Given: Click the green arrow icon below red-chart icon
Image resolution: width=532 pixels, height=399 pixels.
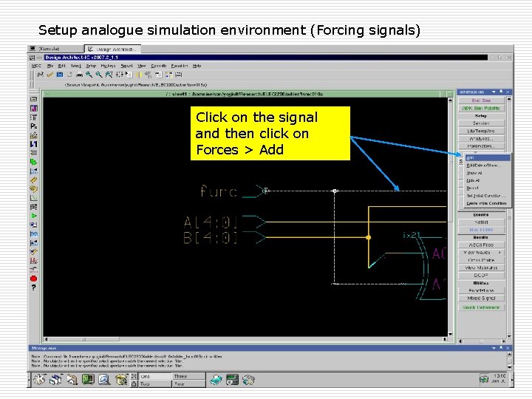Looking at the screenshot, I should tap(33, 216).
